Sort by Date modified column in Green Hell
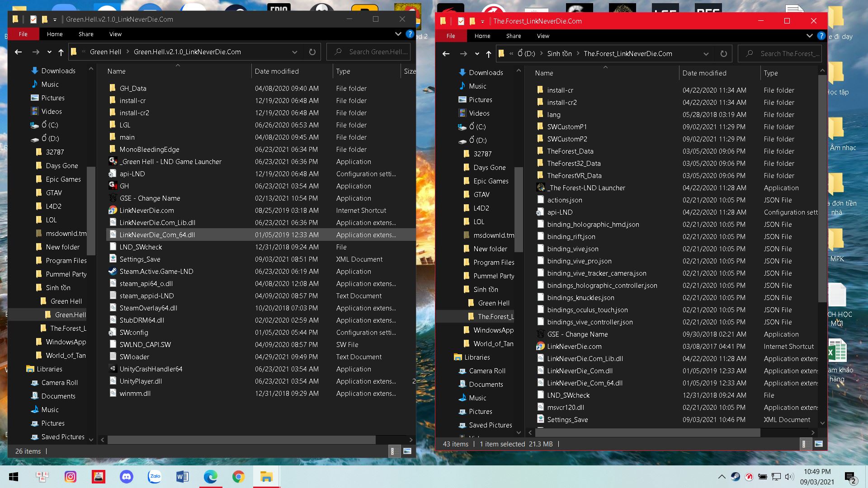 click(x=277, y=71)
